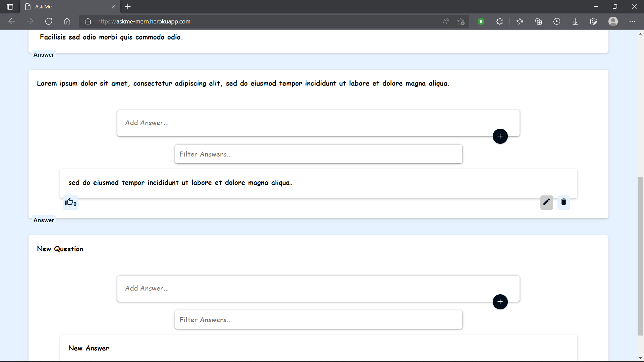Viewport: 644px width, 362px height.
Task: Click the pencil edit answer icon
Action: coord(546,202)
